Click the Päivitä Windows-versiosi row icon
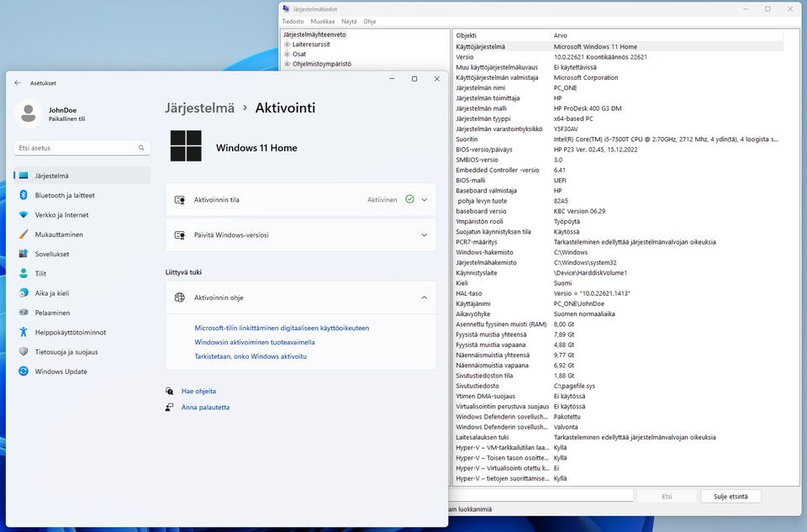Image resolution: width=807 pixels, height=532 pixels. pyautogui.click(x=180, y=234)
